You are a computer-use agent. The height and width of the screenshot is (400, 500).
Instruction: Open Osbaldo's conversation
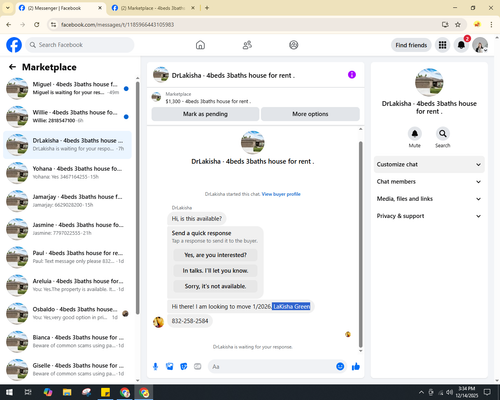coord(68,313)
